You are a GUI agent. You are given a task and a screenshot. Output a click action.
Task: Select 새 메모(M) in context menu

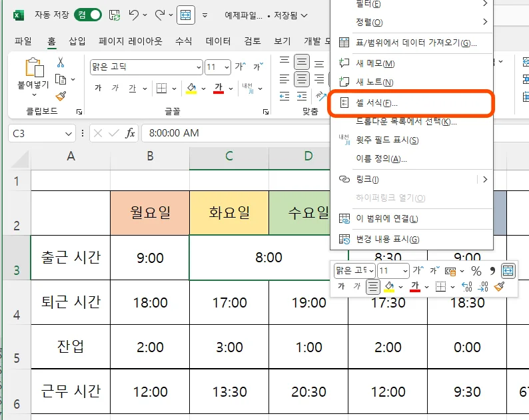(411, 63)
